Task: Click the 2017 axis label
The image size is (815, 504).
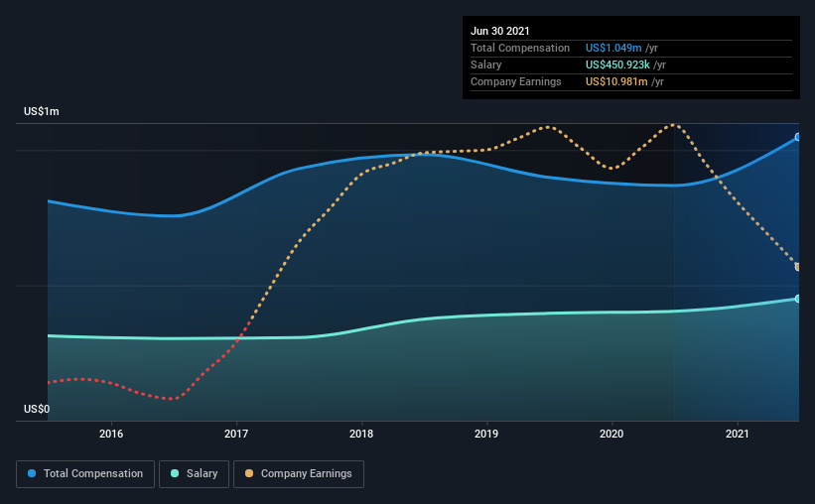Action: pyautogui.click(x=236, y=434)
